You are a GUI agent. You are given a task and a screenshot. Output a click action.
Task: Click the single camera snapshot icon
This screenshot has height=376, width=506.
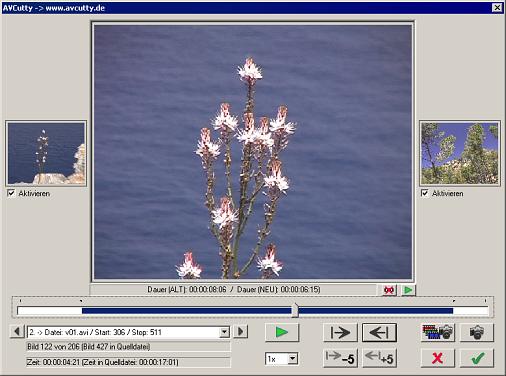click(477, 332)
